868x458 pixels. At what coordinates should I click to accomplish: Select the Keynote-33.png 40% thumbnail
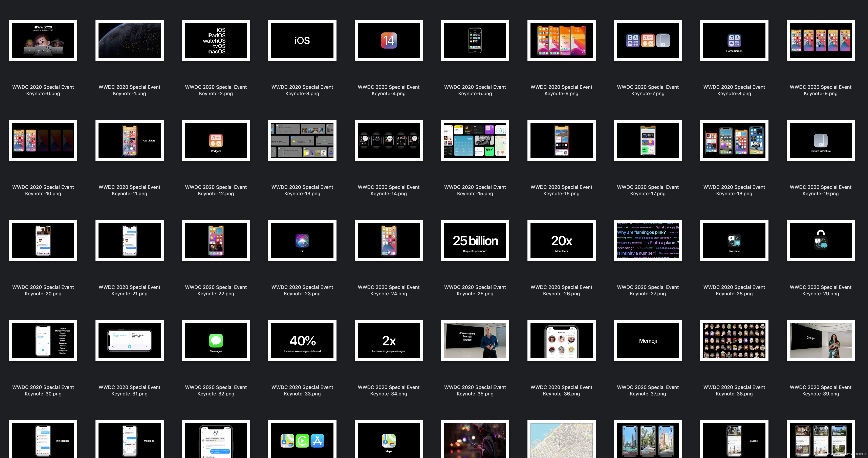[302, 340]
